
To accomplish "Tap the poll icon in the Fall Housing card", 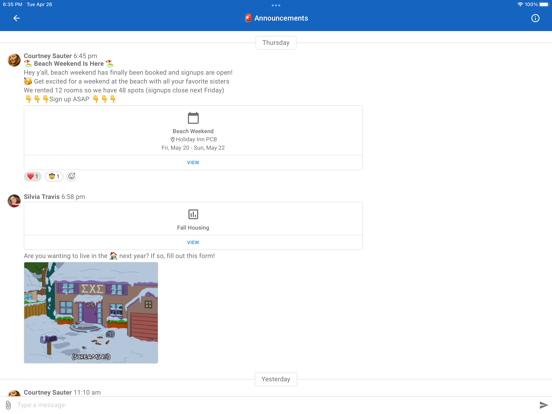I will point(193,214).
